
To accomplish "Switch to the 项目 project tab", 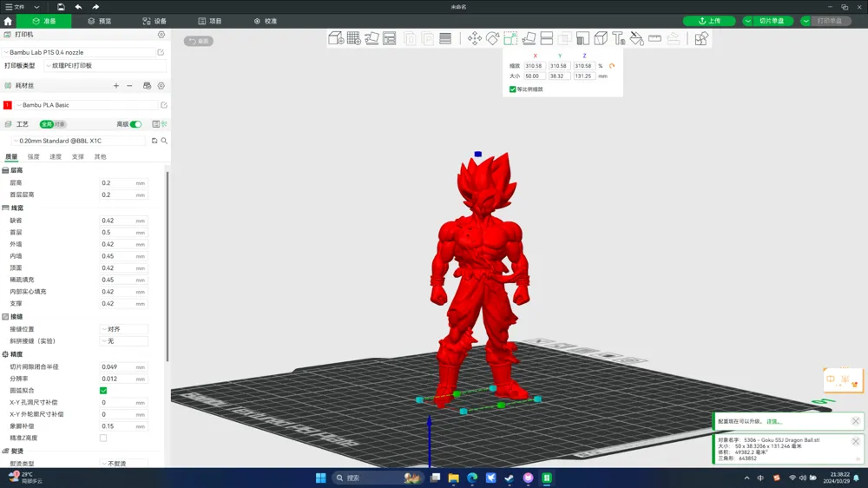I will (210, 21).
